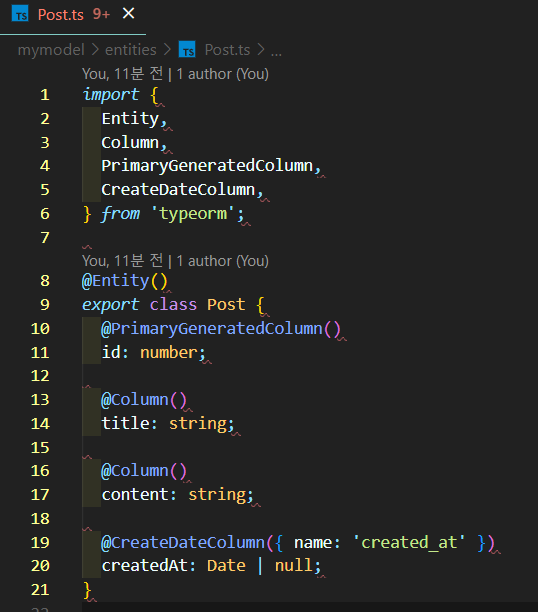Click the id property on line 11
The image size is (538, 612).
111,352
